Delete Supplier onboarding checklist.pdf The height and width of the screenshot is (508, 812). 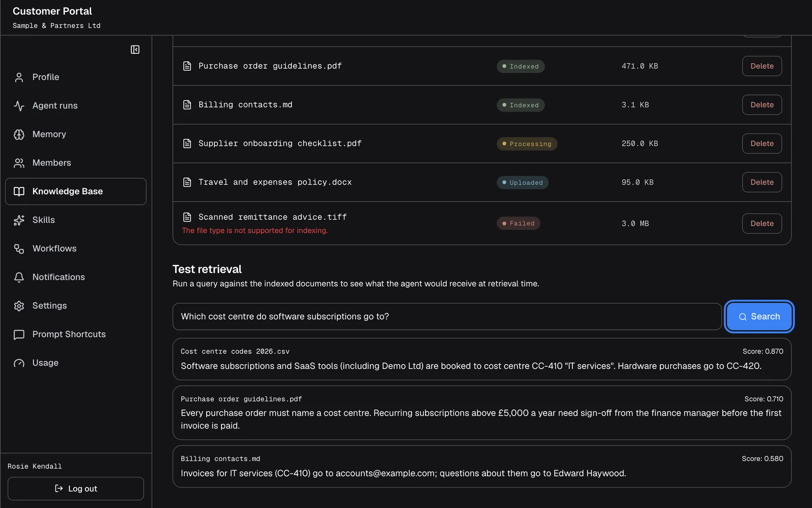click(762, 144)
